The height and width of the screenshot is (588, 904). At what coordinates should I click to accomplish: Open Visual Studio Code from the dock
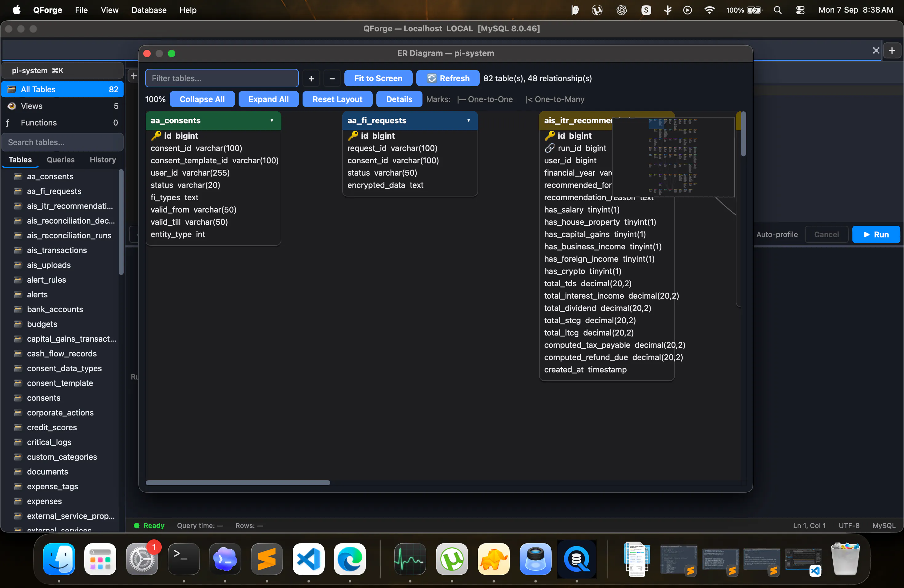click(x=308, y=559)
